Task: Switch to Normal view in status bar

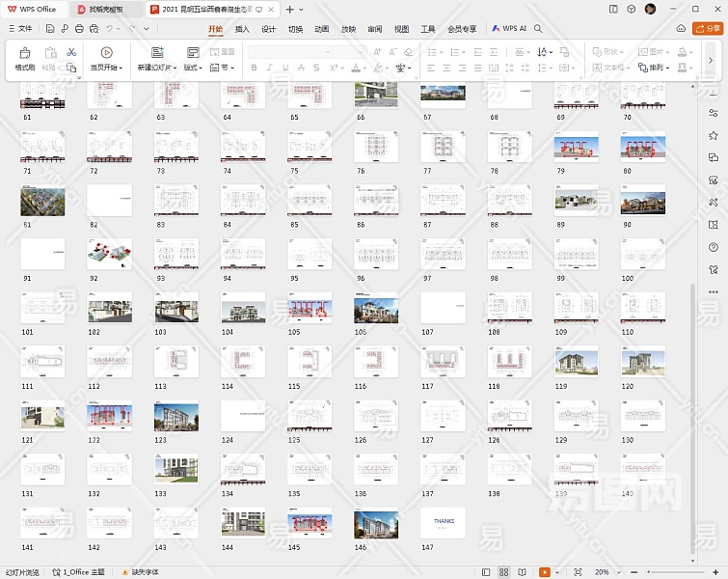Action: click(484, 572)
